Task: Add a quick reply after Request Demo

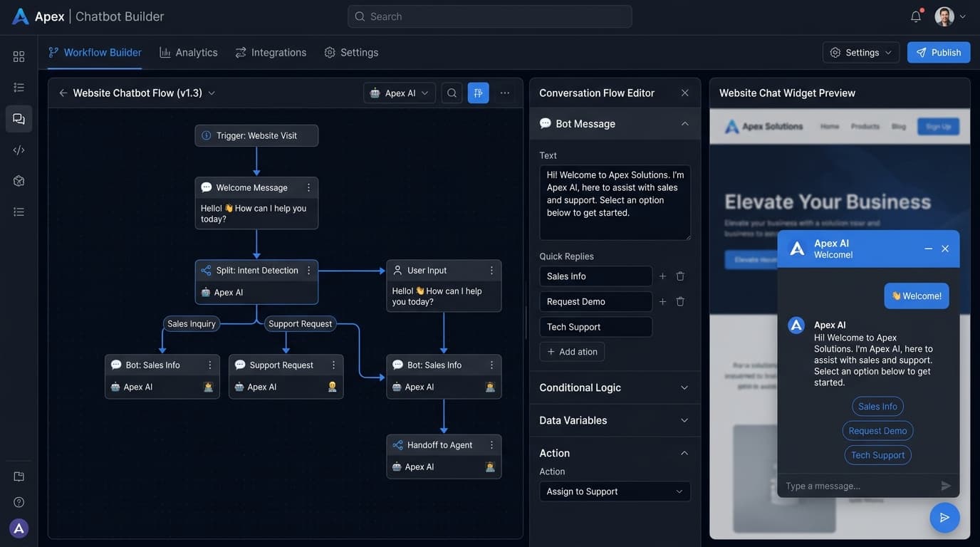Action: tap(661, 301)
